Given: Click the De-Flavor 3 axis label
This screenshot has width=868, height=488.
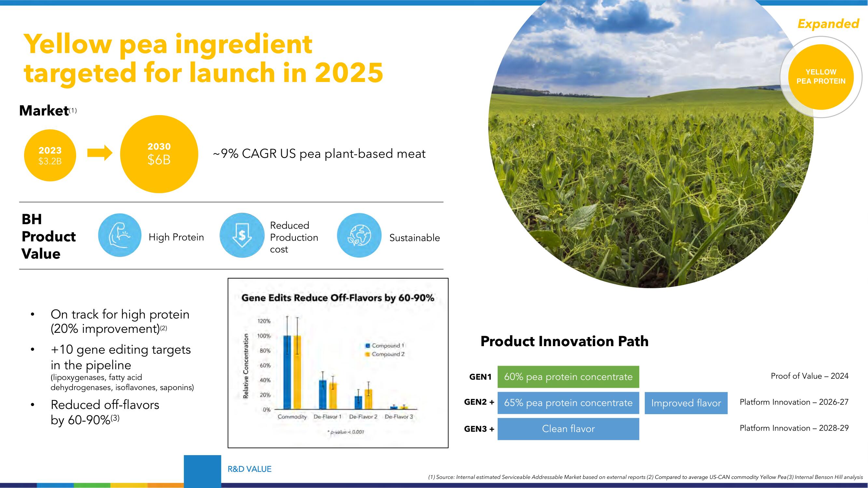Looking at the screenshot, I should click(399, 417).
